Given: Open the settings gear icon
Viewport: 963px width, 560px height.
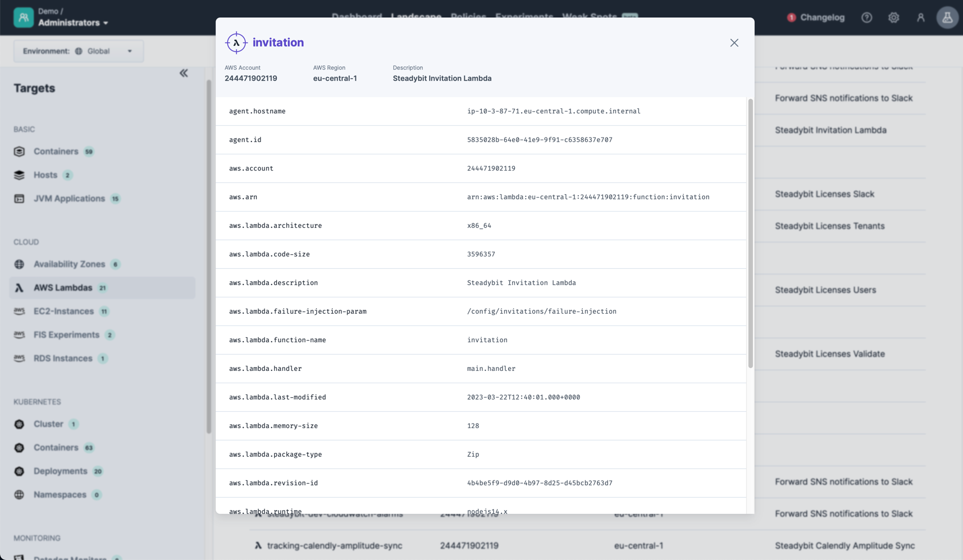Looking at the screenshot, I should pyautogui.click(x=893, y=17).
